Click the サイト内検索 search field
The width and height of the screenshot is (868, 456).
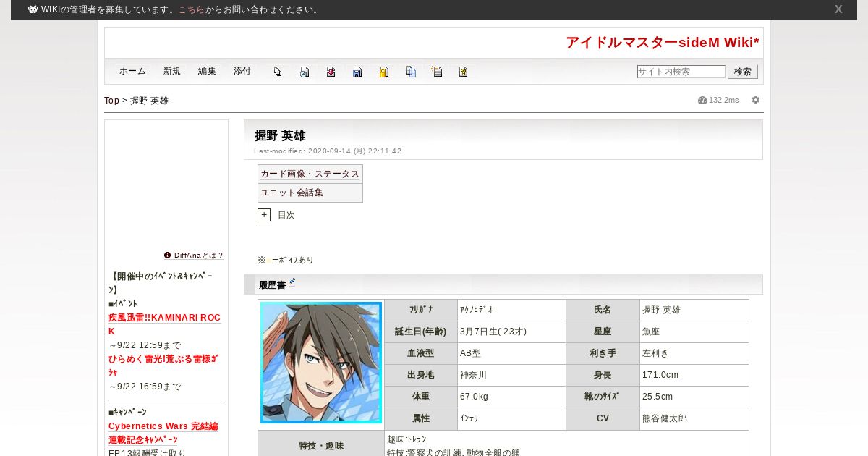[681, 72]
